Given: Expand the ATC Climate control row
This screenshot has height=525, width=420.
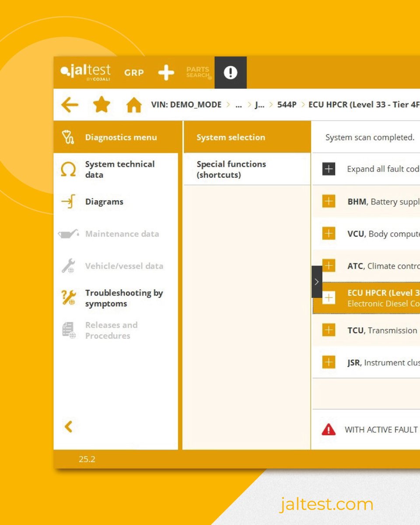Looking at the screenshot, I should pyautogui.click(x=329, y=265).
